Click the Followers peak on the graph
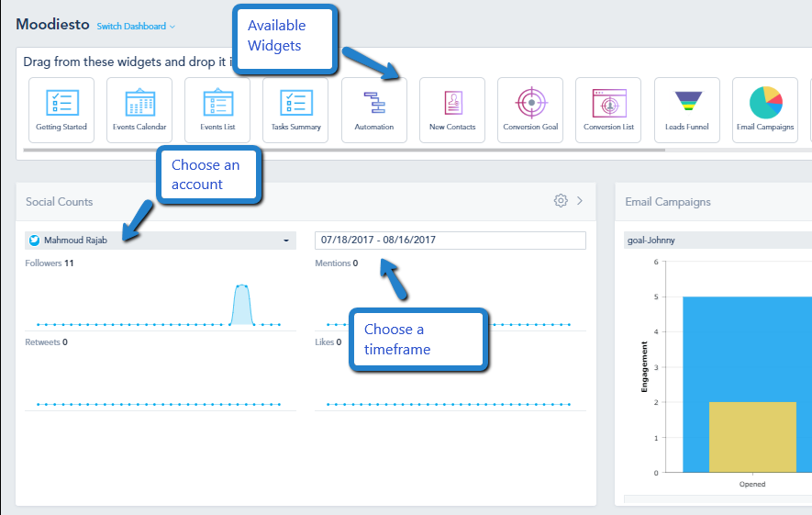Viewport: 812px width, 515px height. click(242, 304)
